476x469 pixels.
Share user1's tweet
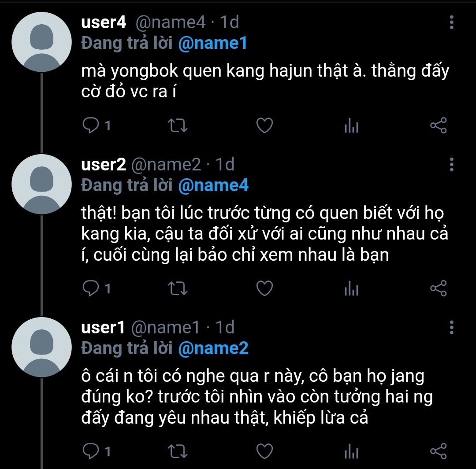click(439, 451)
